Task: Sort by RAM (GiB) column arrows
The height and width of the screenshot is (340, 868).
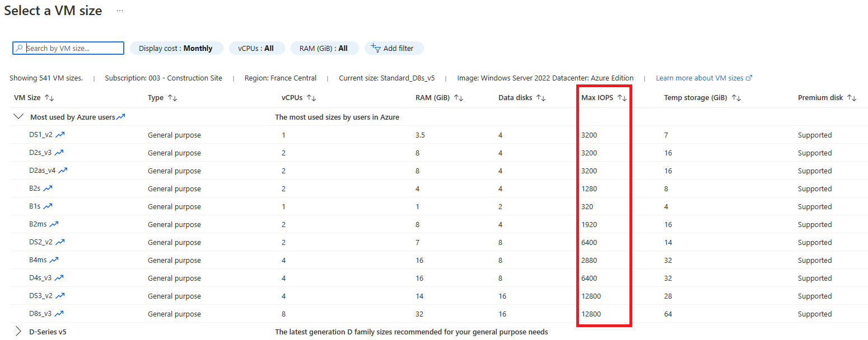Action: (x=459, y=98)
